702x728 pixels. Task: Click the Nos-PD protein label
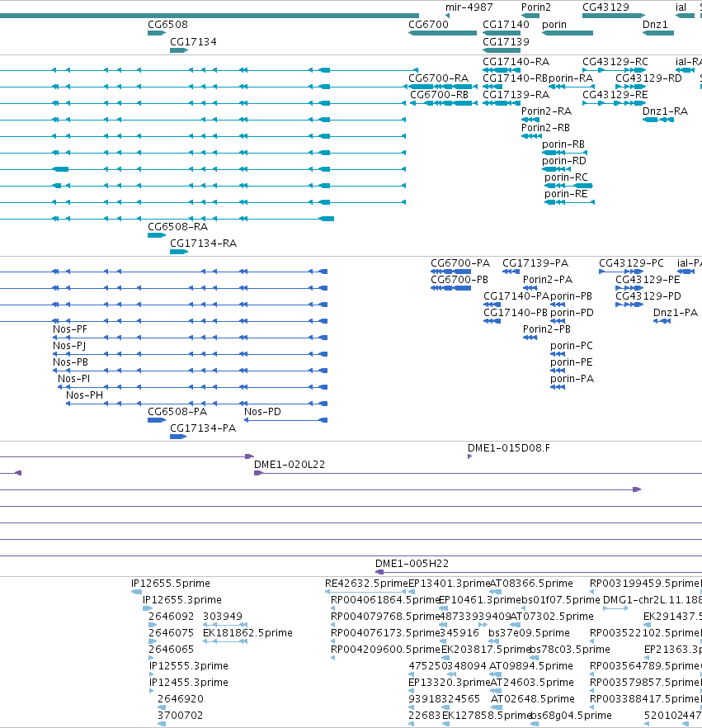[262, 412]
